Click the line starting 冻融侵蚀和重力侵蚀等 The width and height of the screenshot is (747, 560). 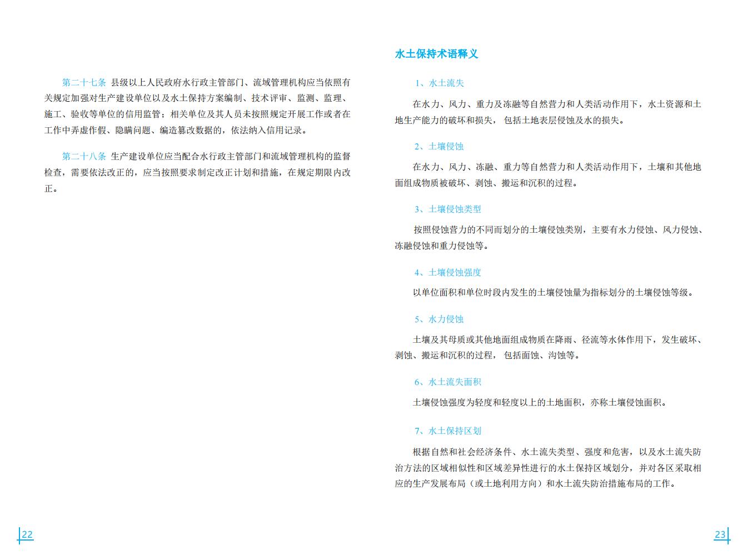coord(442,246)
